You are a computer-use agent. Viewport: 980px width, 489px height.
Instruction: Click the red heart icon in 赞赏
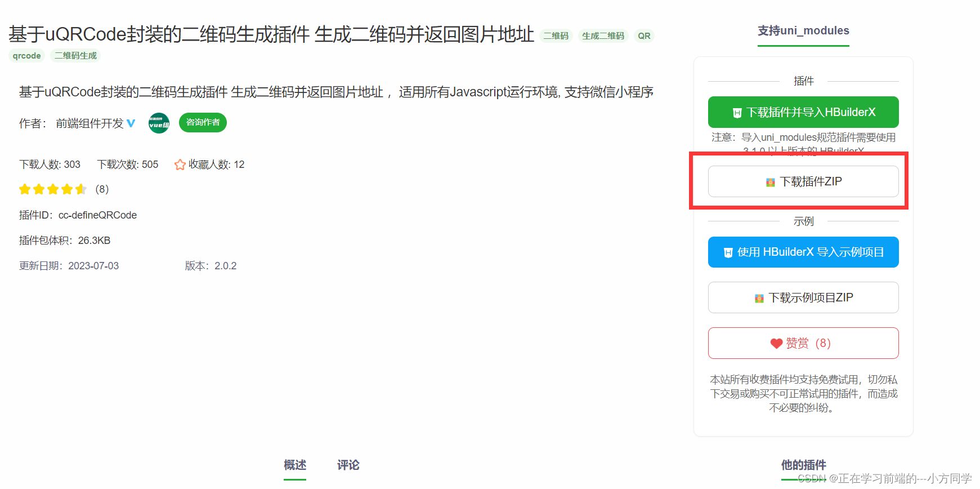pos(777,344)
